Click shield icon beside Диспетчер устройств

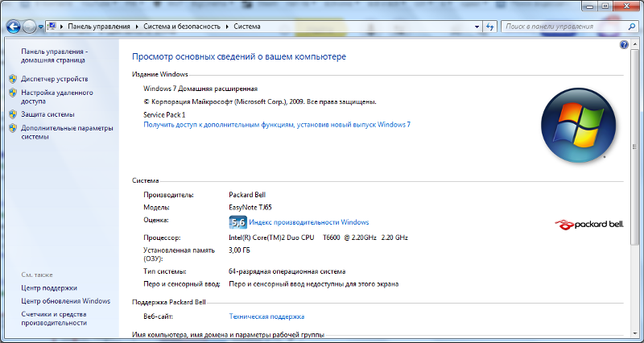(12, 79)
